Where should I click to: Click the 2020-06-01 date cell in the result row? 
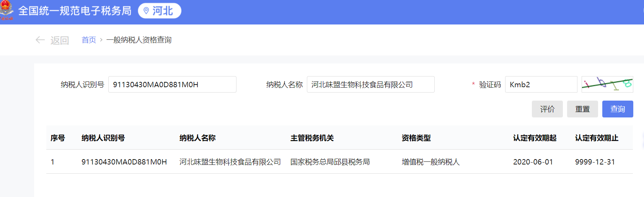(x=533, y=162)
